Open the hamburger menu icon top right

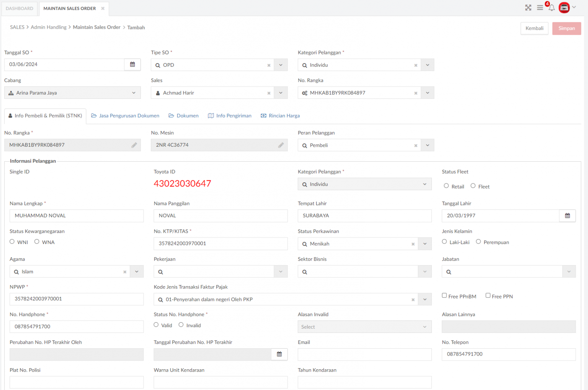pos(540,7)
